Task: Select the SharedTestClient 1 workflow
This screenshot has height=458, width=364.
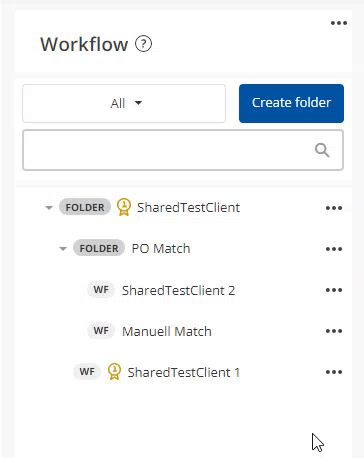Action: (184, 372)
